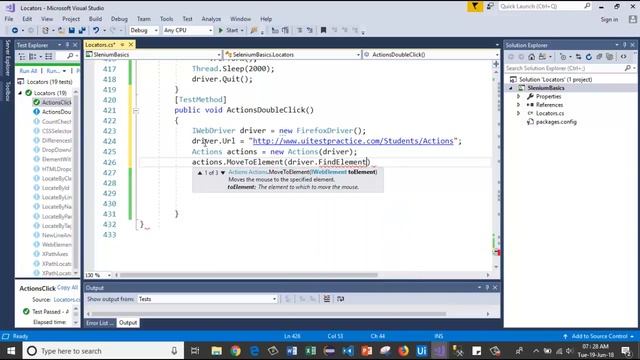Collapse the ActionsDoubleClick method outline
640x360 pixels.
click(136, 111)
